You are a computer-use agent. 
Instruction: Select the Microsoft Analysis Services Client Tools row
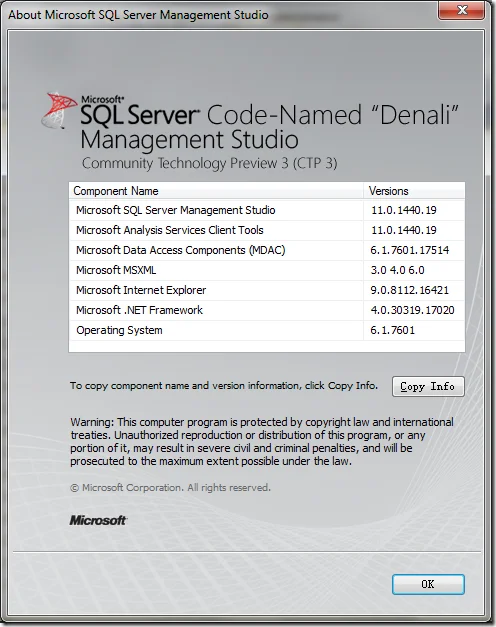point(267,230)
